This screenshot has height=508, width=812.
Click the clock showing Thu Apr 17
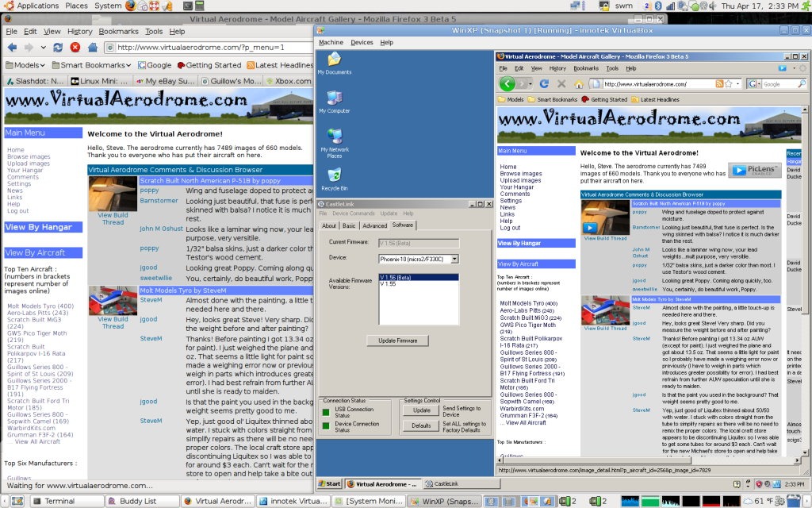point(759,6)
